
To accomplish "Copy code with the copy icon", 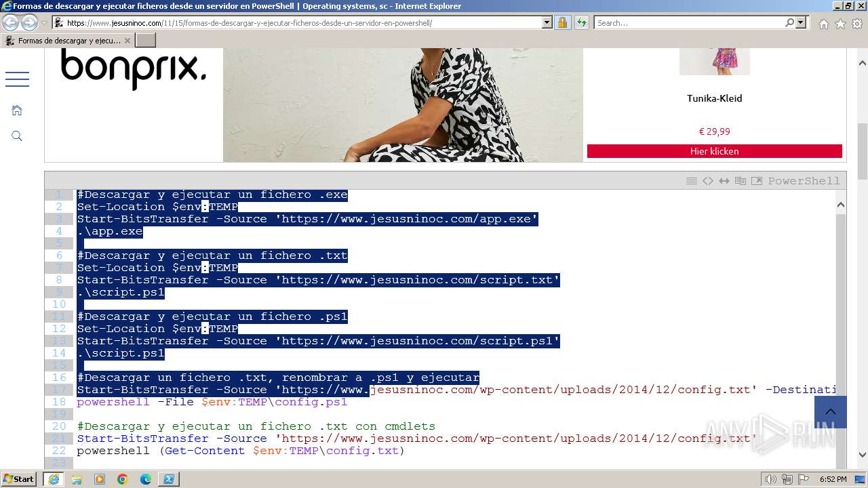I will click(741, 181).
